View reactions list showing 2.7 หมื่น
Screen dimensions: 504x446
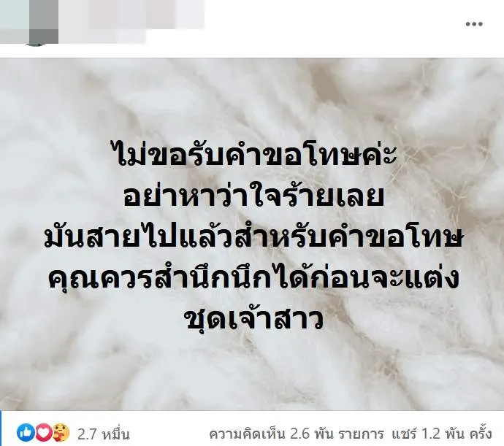coord(104,435)
